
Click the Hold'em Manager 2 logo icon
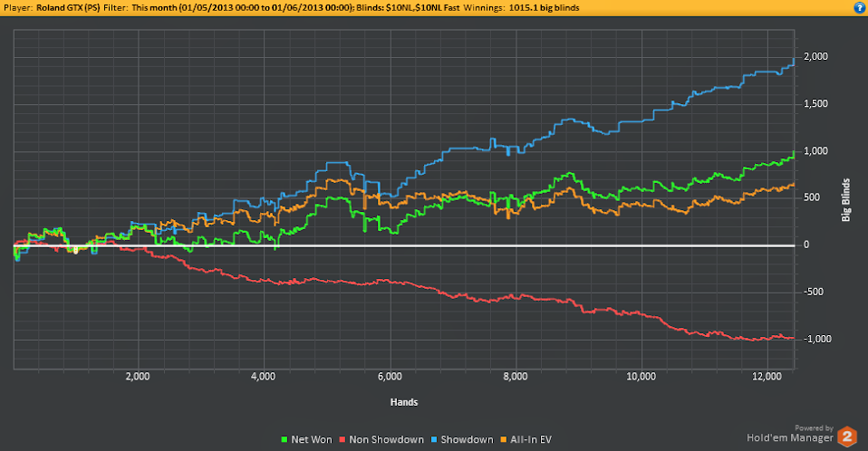pos(847,437)
